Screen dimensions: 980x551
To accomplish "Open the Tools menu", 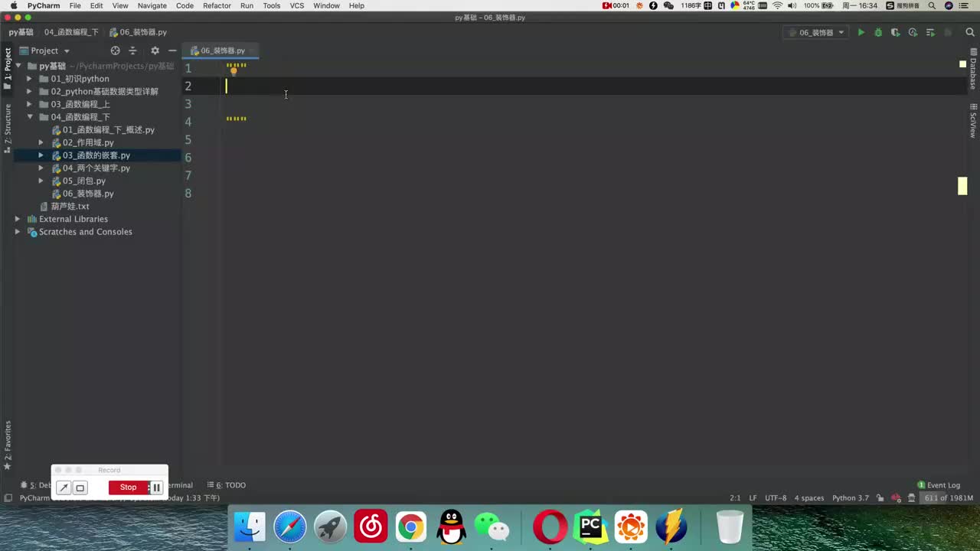I will tap(272, 5).
